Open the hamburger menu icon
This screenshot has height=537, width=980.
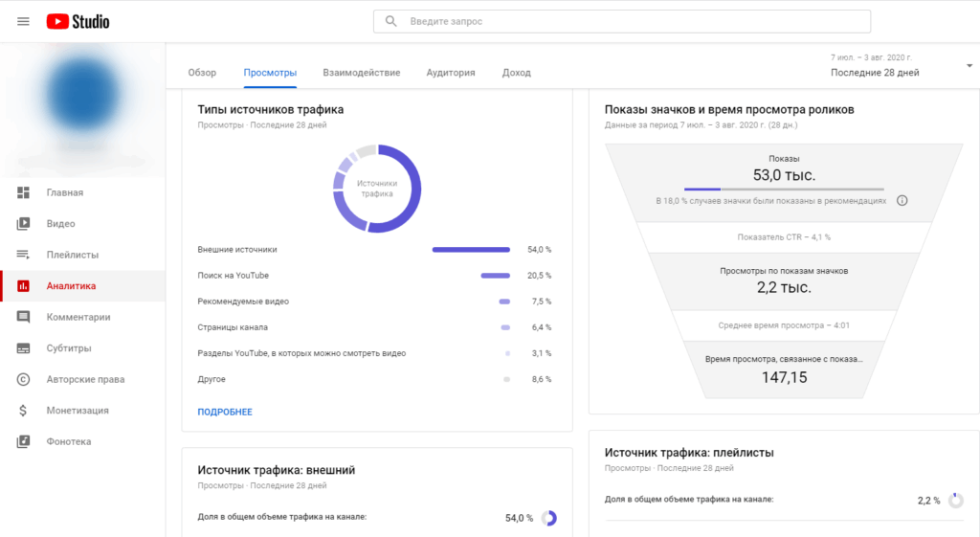pyautogui.click(x=23, y=21)
